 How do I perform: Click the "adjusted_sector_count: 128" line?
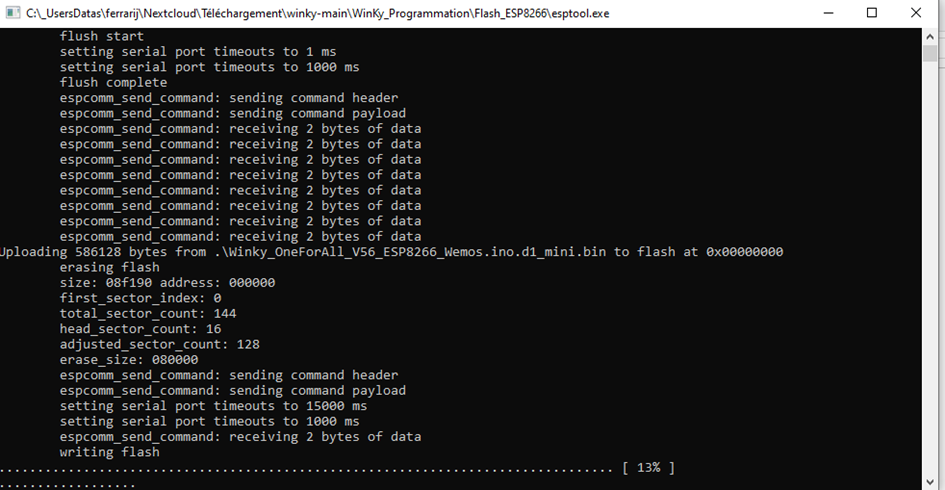[159, 344]
